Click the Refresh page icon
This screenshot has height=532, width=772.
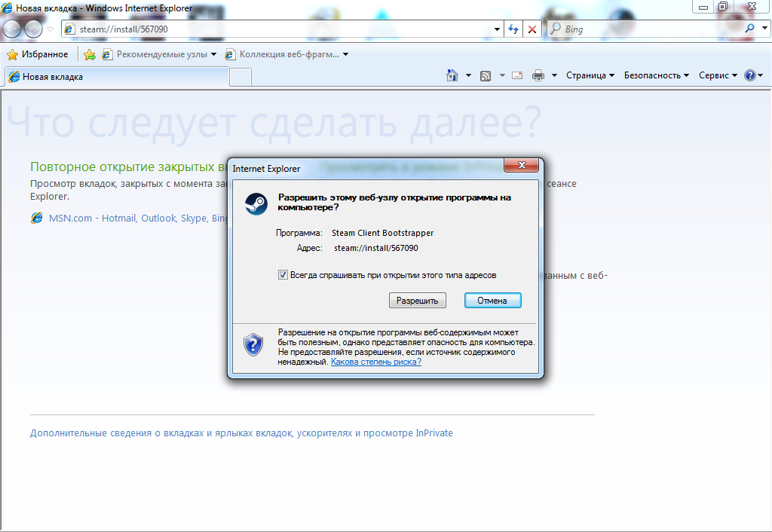[x=513, y=29]
